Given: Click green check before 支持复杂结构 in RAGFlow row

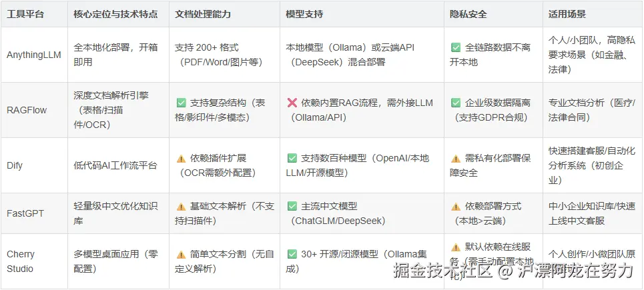Looking at the screenshot, I should 181,103.
